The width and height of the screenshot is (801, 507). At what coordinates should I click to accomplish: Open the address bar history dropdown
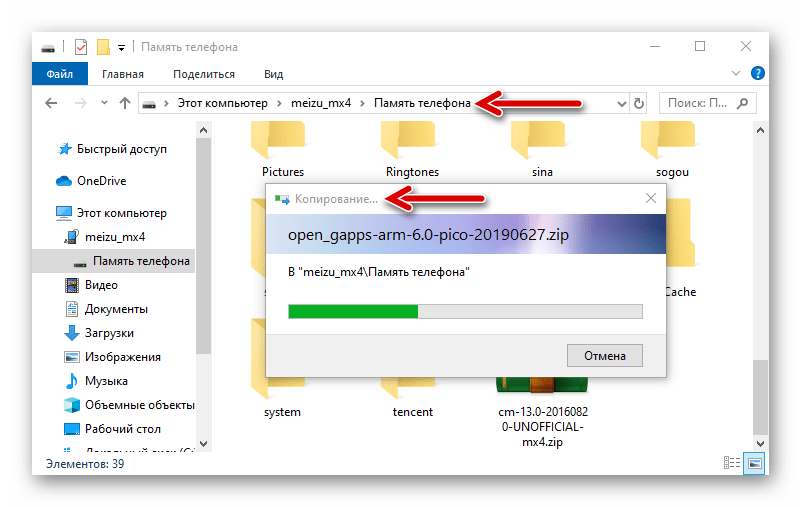[621, 104]
